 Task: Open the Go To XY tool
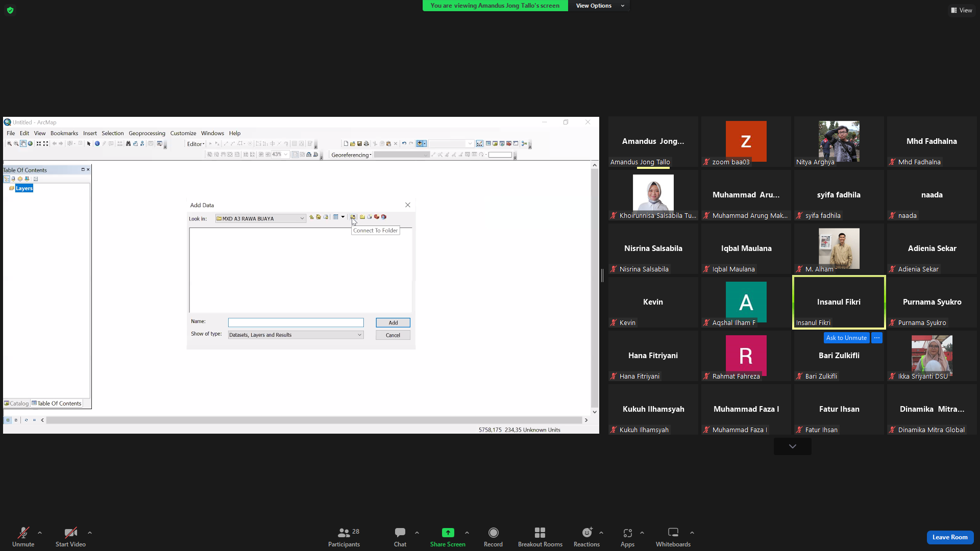(x=142, y=144)
